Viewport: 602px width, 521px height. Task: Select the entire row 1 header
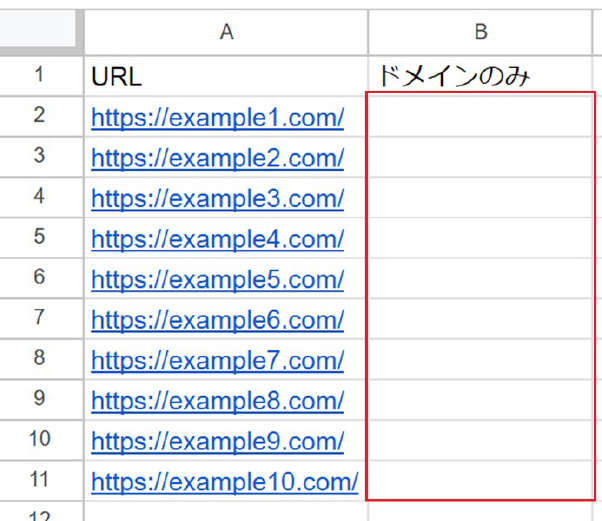(41, 76)
